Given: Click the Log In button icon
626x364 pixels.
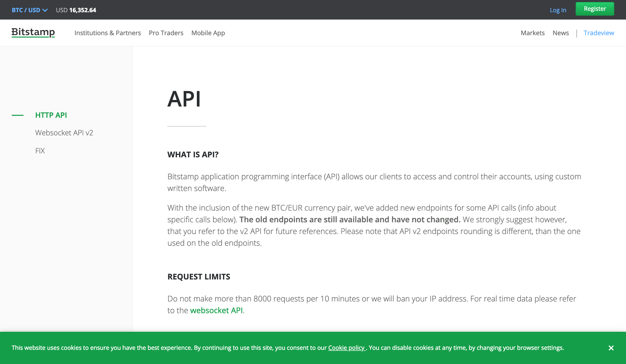Looking at the screenshot, I should click(558, 10).
